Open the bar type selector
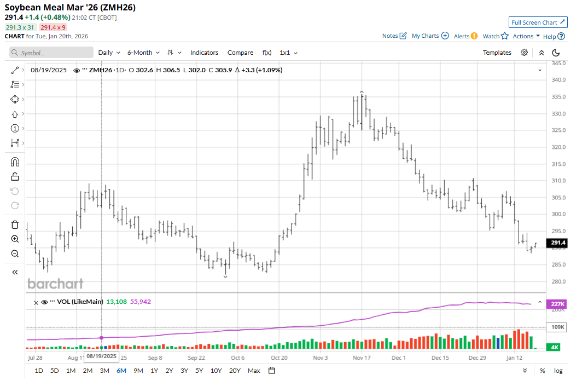 174,53
